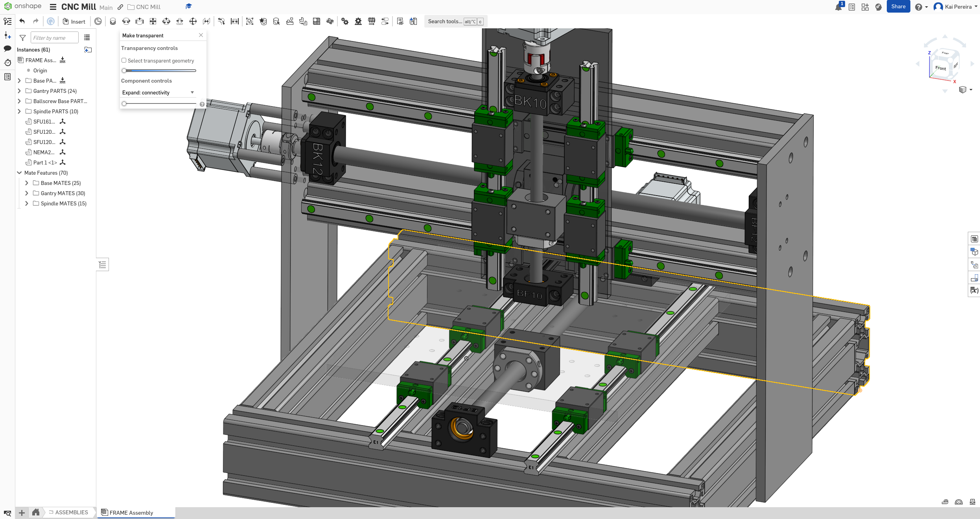Open the Comments panel in left sidebar

7,48
